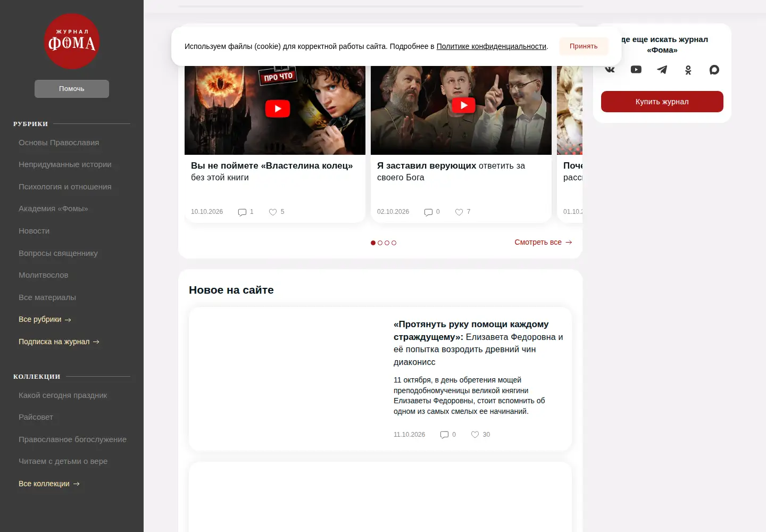Open the YouTube channel icon

[x=636, y=70]
